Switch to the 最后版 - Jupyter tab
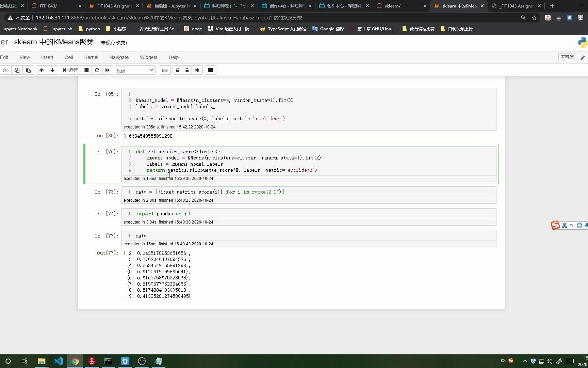The height and width of the screenshot is (368, 588). coord(171,6)
